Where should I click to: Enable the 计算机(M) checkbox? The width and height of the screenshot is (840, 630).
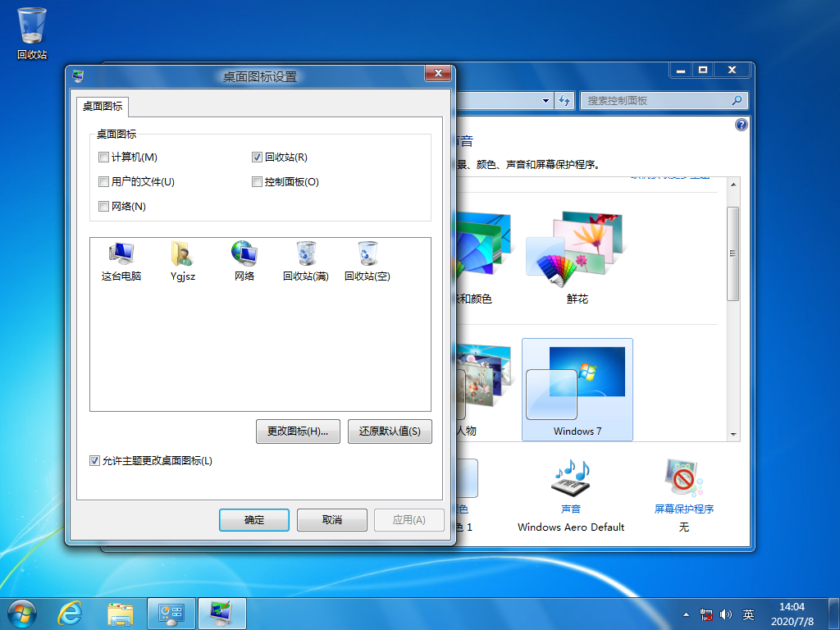[x=104, y=157]
